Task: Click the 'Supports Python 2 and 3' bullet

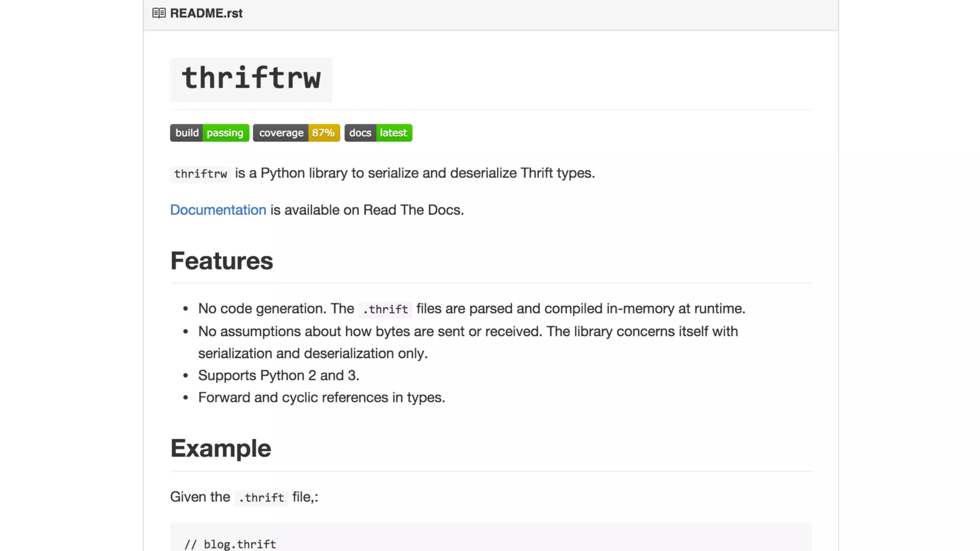Action: pyautogui.click(x=278, y=375)
